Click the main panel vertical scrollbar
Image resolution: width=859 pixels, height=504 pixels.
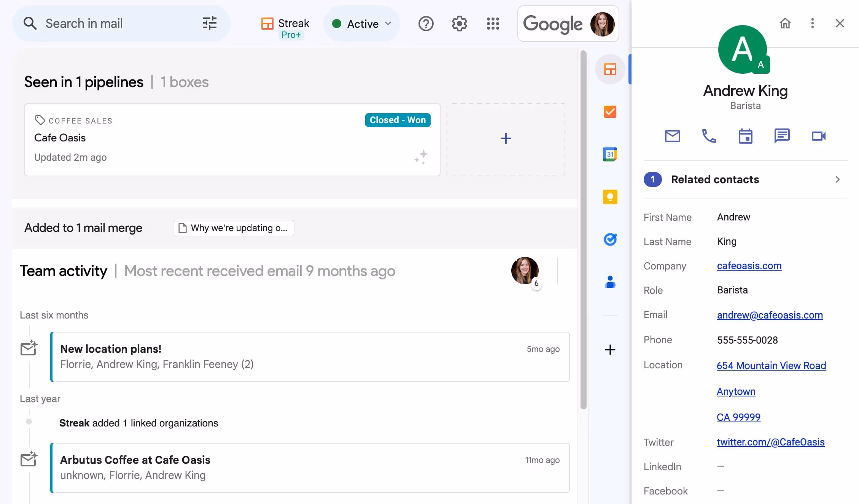click(x=583, y=228)
